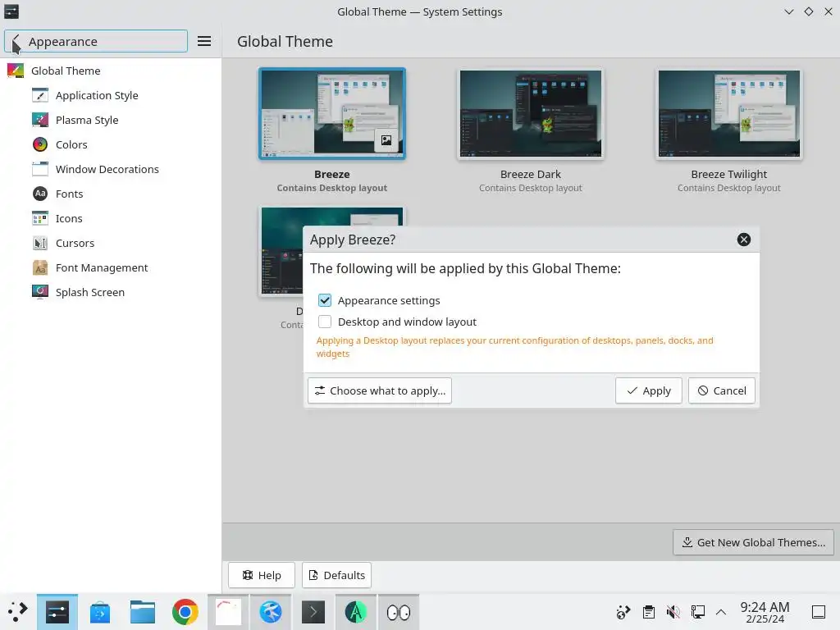The image size is (840, 630).
Task: Uncheck the Appearance settings checkbox
Action: [x=325, y=300]
